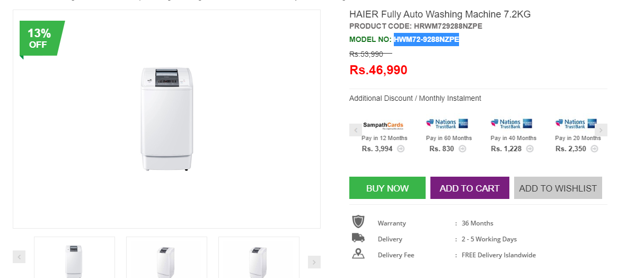Screen dimensions: 644x278
Task: Click the delivery truck icon
Action: tap(358, 238)
